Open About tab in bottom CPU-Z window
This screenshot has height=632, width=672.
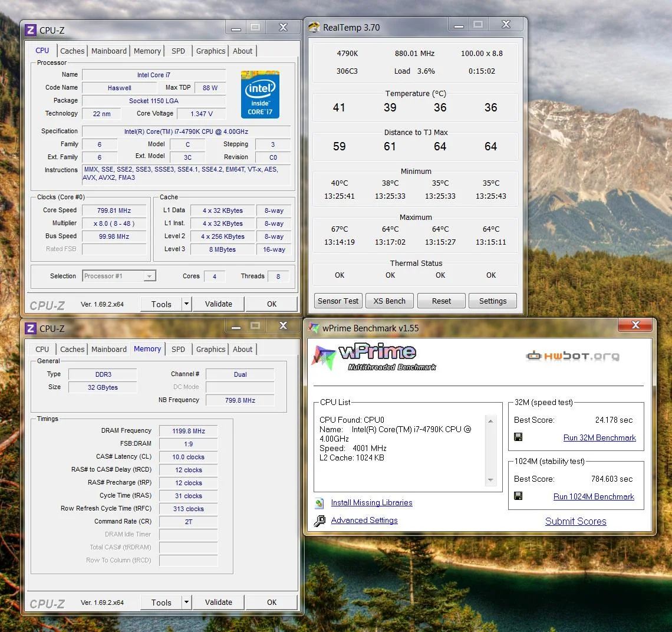pyautogui.click(x=243, y=350)
